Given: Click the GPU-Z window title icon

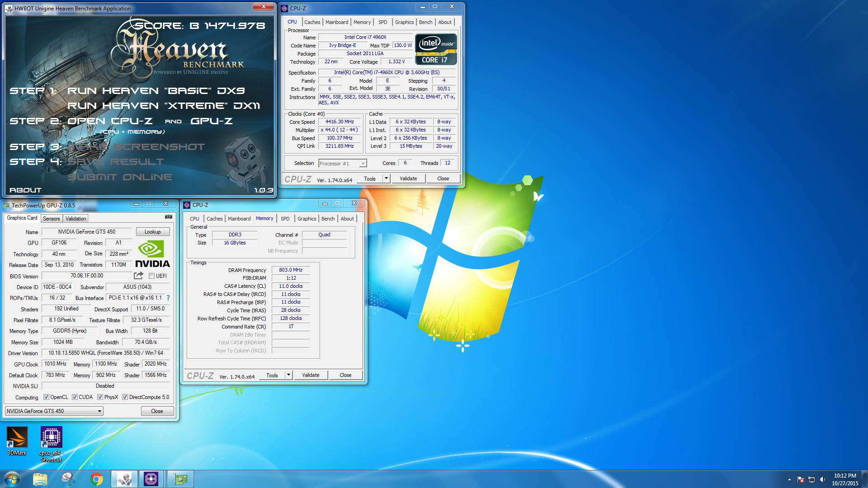Looking at the screenshot, I should 6,206.
